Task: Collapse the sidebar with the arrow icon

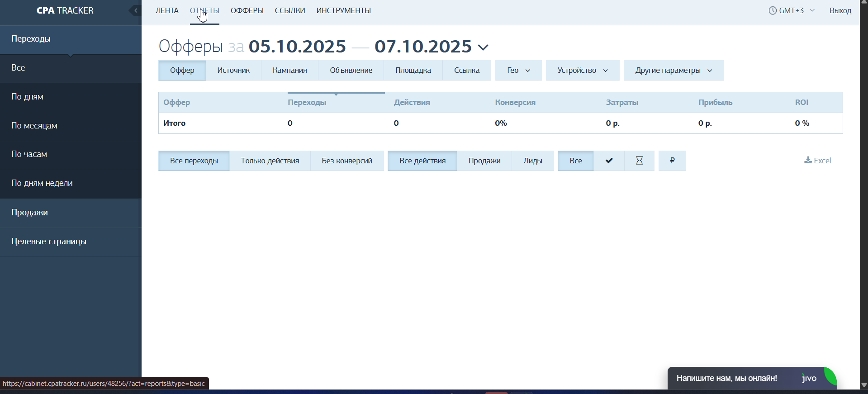Action: pos(135,10)
